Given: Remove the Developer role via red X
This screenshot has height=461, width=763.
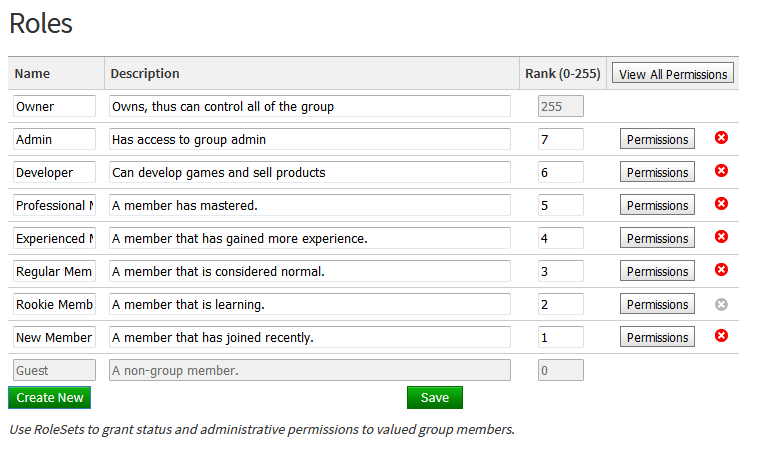Looking at the screenshot, I should pos(721,171).
